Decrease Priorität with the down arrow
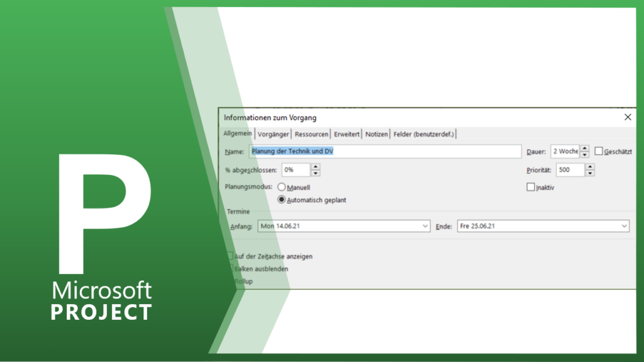This screenshot has height=362, width=644. point(590,173)
